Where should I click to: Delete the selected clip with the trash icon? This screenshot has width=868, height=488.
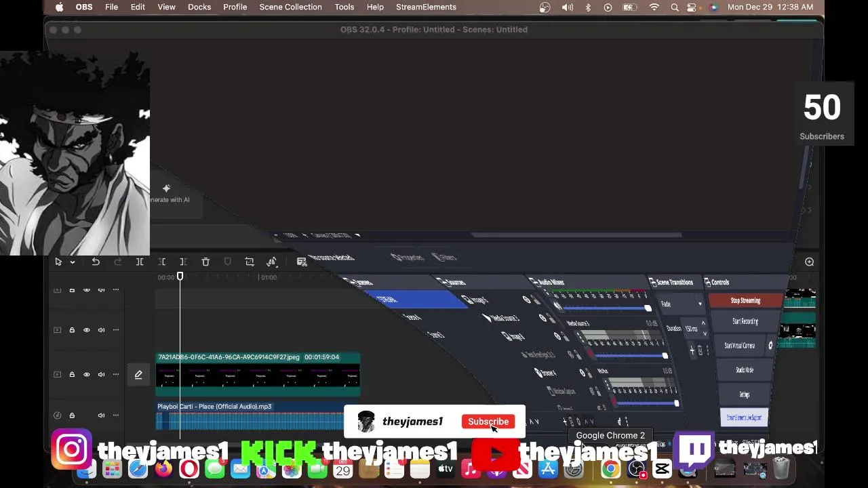coord(205,262)
